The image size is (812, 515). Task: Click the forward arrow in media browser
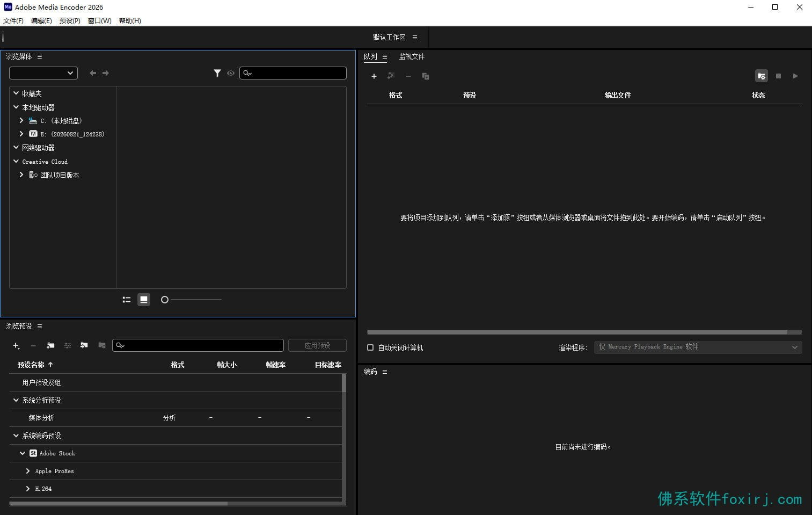coord(106,73)
